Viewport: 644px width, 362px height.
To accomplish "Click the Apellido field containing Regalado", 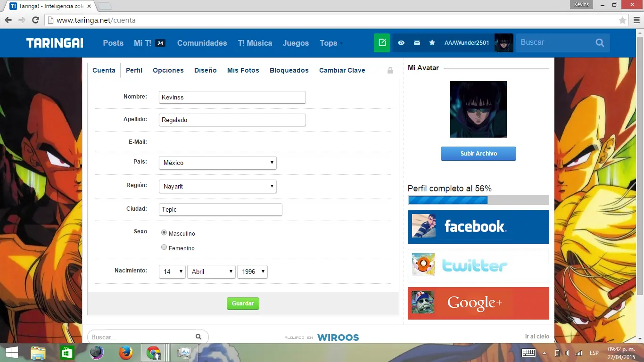I will [232, 120].
